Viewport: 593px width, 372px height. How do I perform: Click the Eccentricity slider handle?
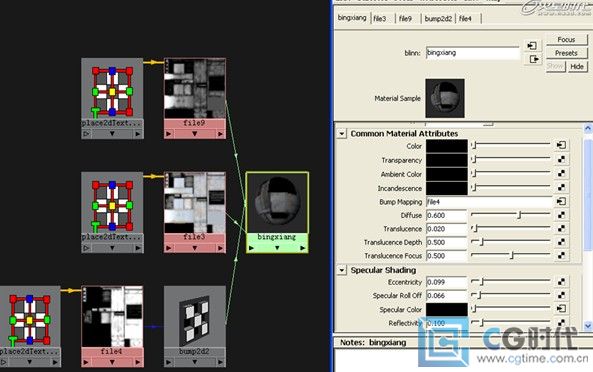pyautogui.click(x=481, y=282)
